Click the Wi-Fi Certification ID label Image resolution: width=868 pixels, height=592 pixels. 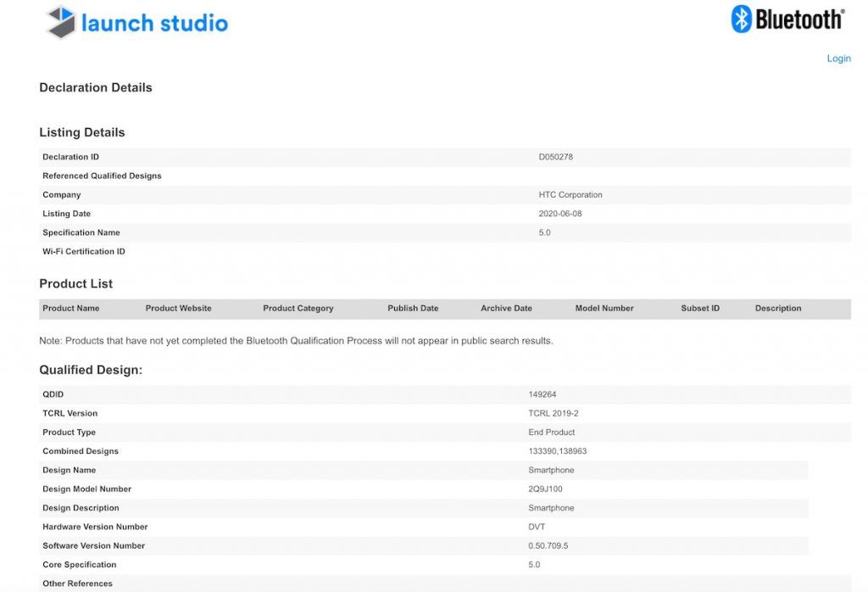coord(84,251)
